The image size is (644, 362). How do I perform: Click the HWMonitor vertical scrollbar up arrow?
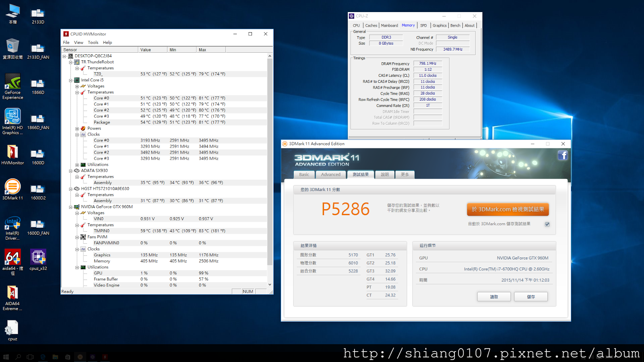[x=270, y=56]
